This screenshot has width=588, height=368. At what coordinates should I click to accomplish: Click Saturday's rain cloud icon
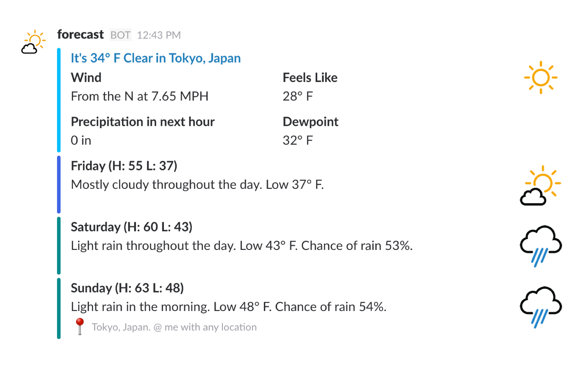tap(541, 245)
